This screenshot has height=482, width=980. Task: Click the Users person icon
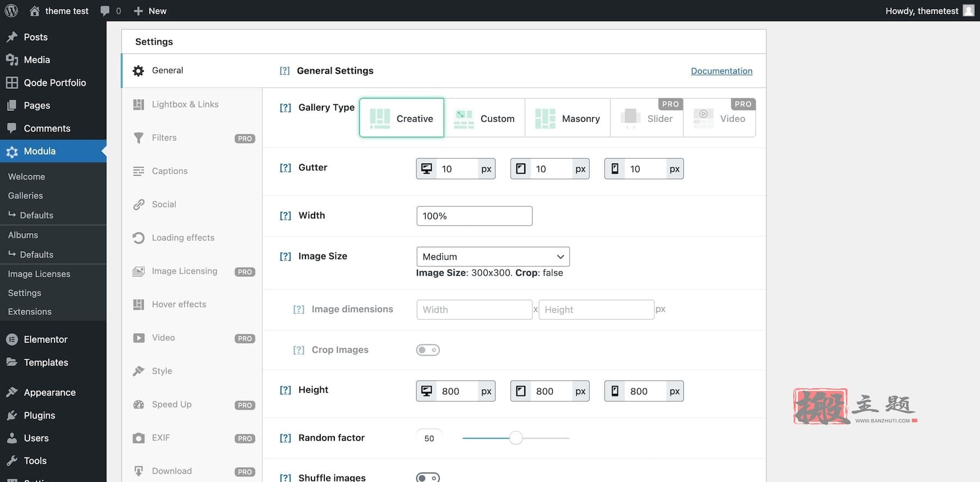click(12, 438)
